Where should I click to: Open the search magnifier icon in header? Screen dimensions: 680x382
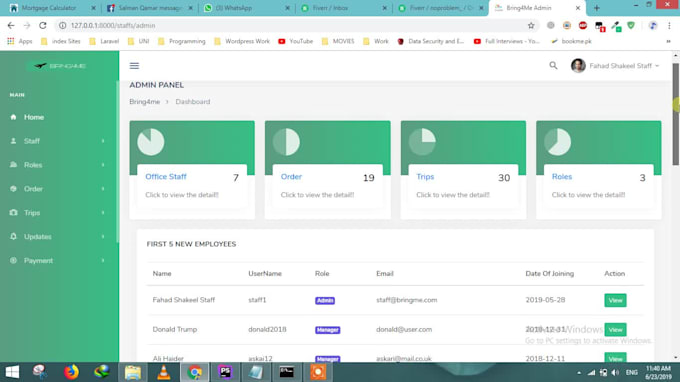553,65
